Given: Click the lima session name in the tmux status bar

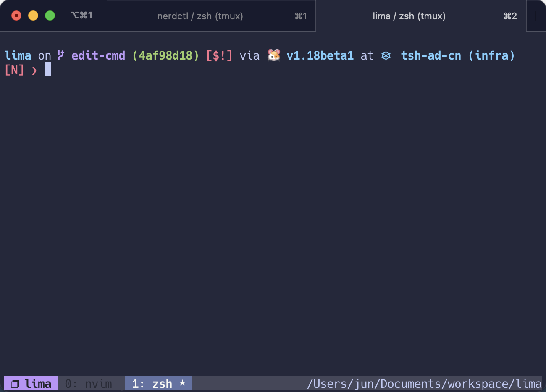Looking at the screenshot, I should point(38,384).
